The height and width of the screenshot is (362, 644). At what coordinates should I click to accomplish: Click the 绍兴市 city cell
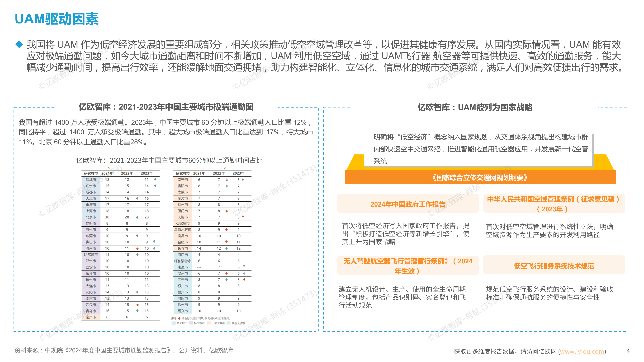pos(183,311)
